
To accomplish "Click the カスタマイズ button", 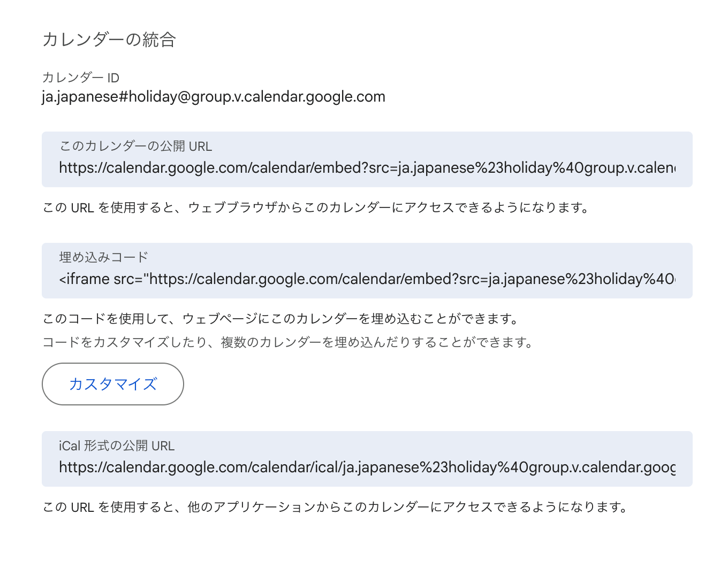I will pyautogui.click(x=113, y=384).
